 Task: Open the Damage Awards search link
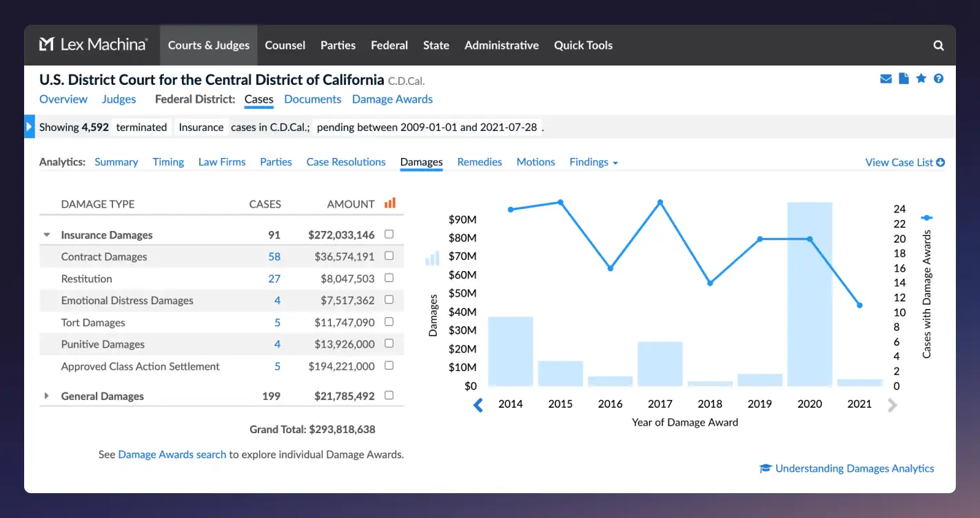point(172,455)
